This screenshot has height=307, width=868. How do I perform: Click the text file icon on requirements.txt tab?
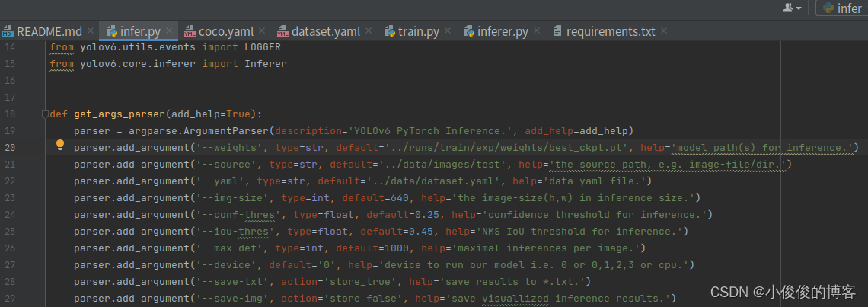pyautogui.click(x=557, y=31)
